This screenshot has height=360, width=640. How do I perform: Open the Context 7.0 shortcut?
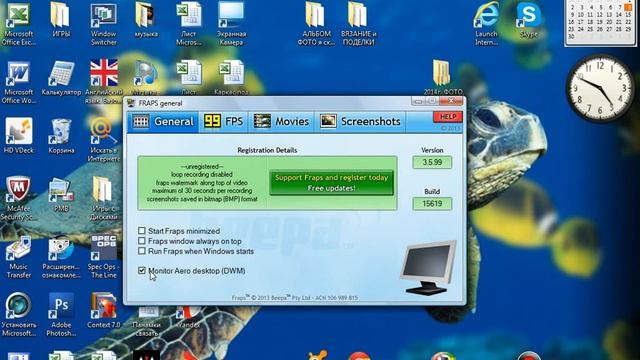tap(103, 311)
